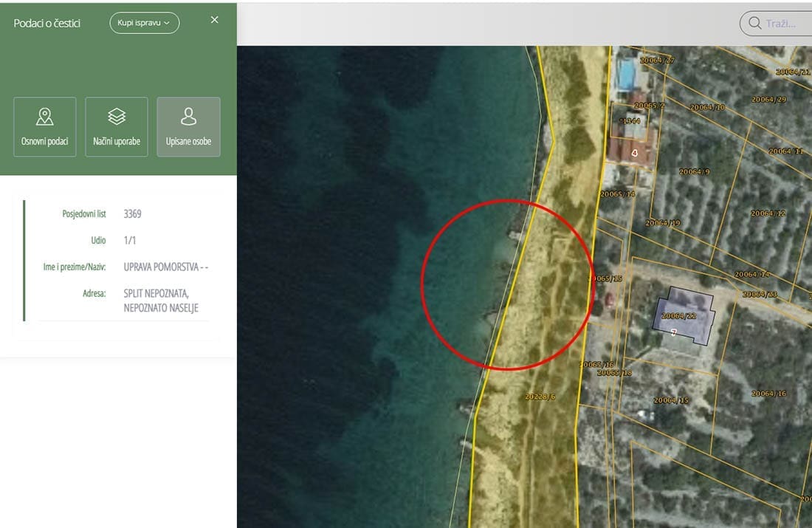Screen dimensions: 812x528
Task: Select highlighted yellow parcel 20228/6 on map
Action: [540, 397]
